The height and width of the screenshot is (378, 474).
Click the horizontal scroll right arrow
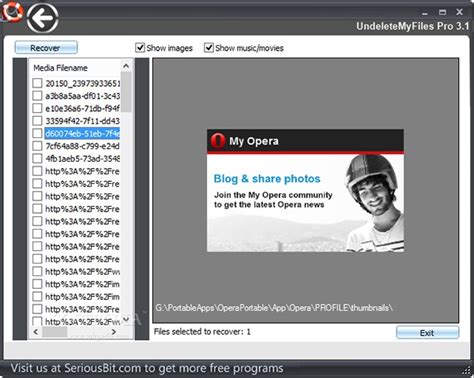tap(114, 332)
